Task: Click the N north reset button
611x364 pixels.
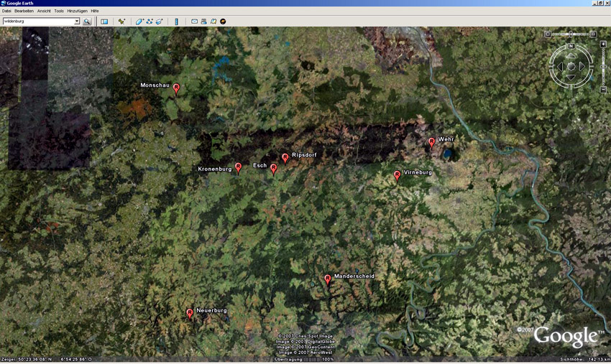Action: (x=571, y=46)
